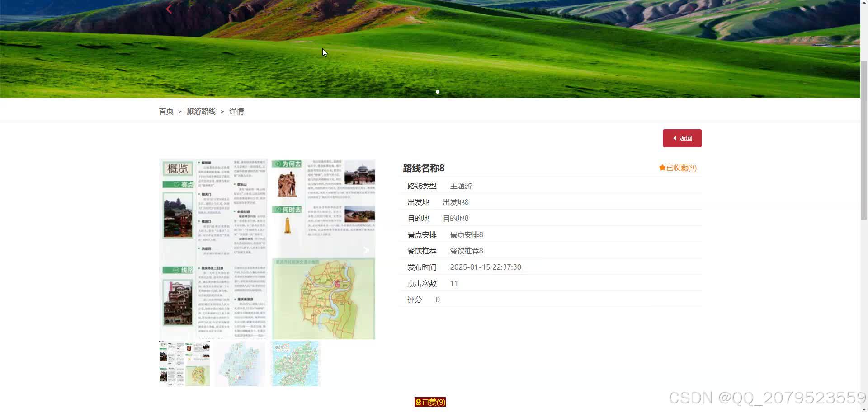
Task: Click the left arrow on the banner carousel
Action: (169, 9)
